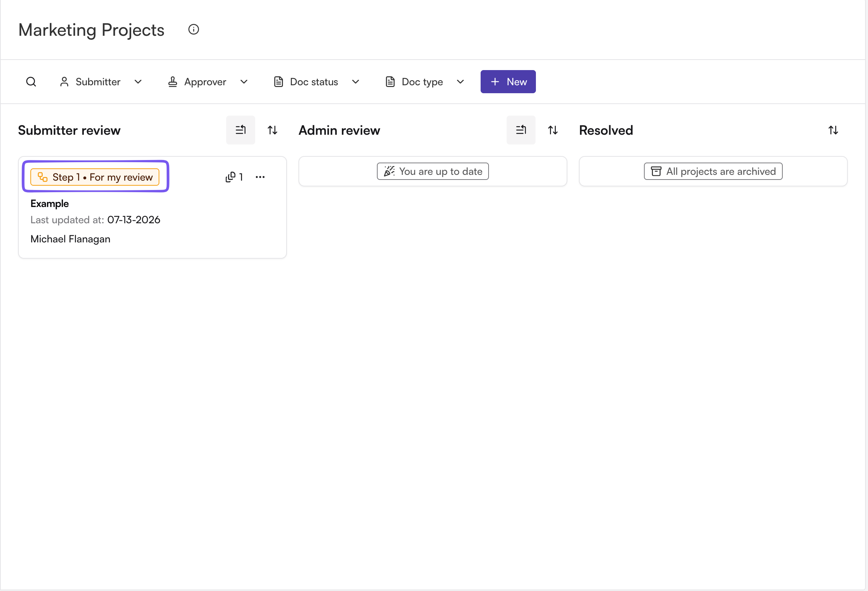Sort the Resolved column
Screen dimensions: 868x591
[833, 130]
